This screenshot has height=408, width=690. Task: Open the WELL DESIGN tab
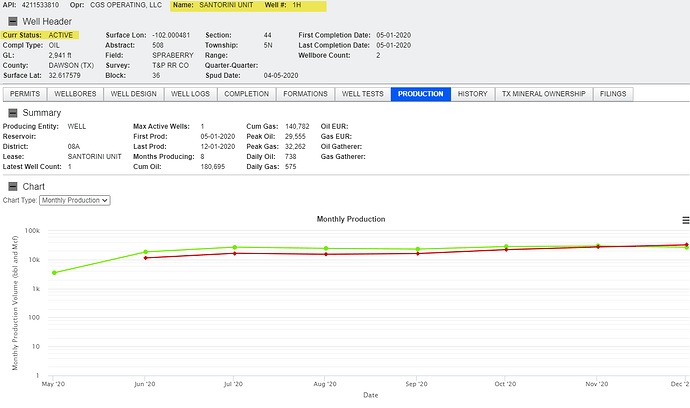pyautogui.click(x=134, y=94)
